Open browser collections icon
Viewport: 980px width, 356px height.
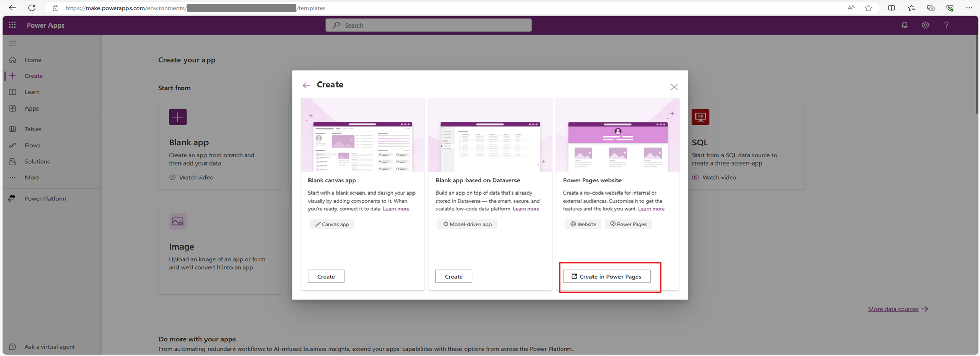(931, 8)
